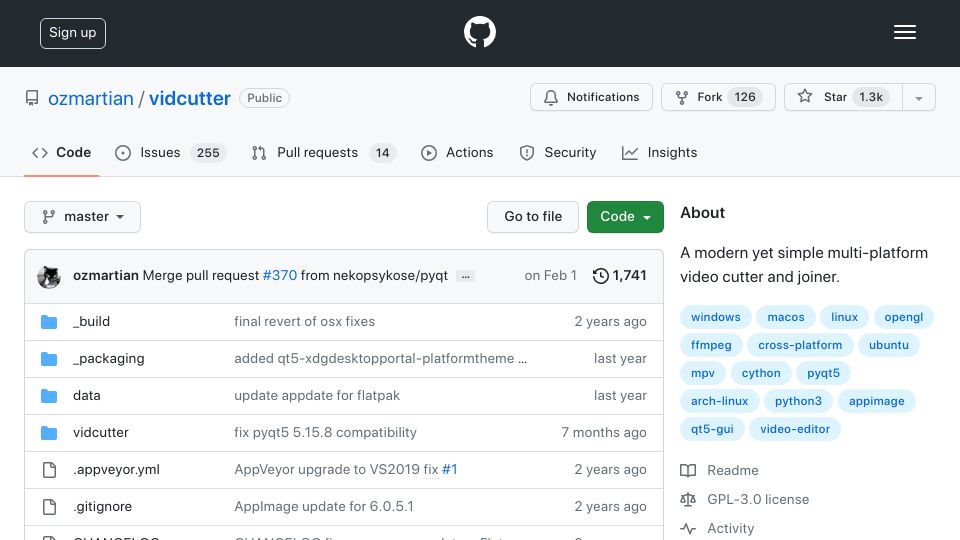This screenshot has width=960, height=540.
Task: Click the branch icon in master selector
Action: [x=48, y=217]
